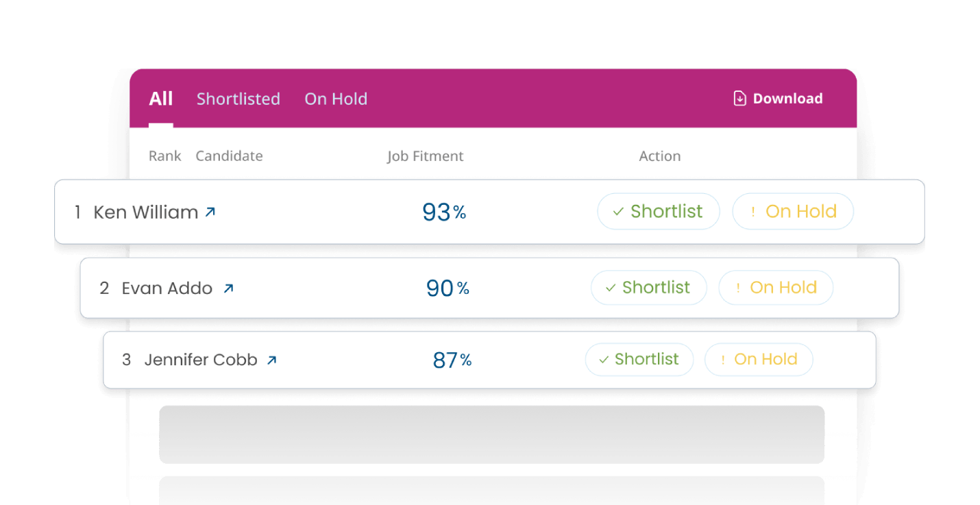Select Jennifer Cobb's candidate name
Screen dimensions: 980x505
coord(201,360)
